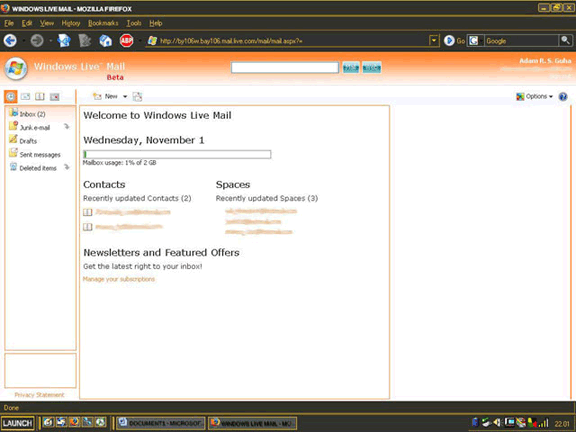Screen dimensions: 576x432
Task: Open the Drafts folder
Action: click(x=23, y=141)
